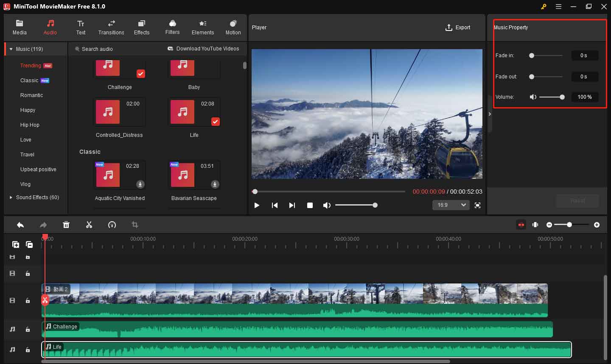Image resolution: width=611 pixels, height=364 pixels.
Task: Open the Transitions tab
Action: click(111, 28)
